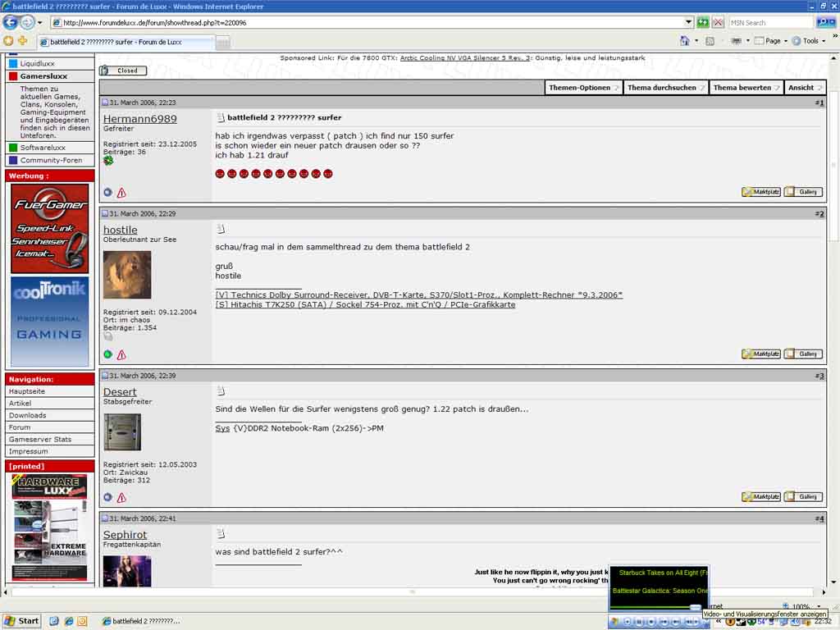This screenshot has height=630, width=840.
Task: Open the Thema bewerten menu
Action: tap(746, 87)
